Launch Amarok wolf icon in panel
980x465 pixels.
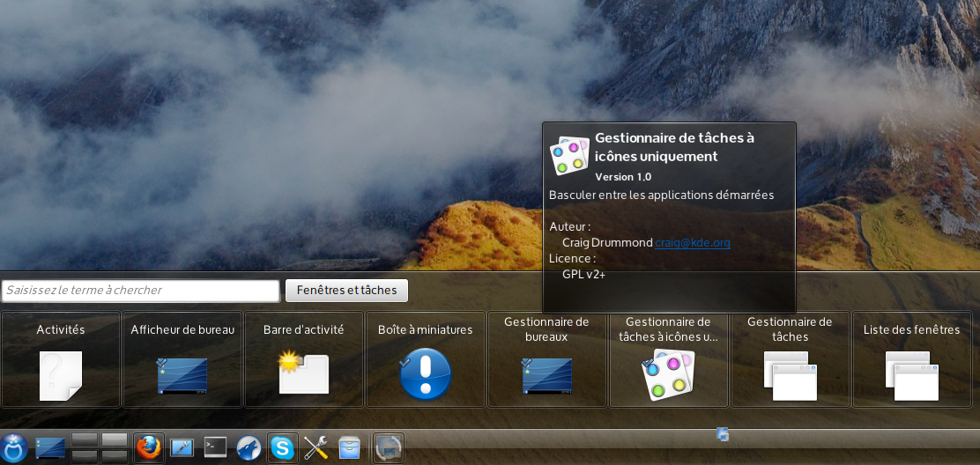click(249, 448)
